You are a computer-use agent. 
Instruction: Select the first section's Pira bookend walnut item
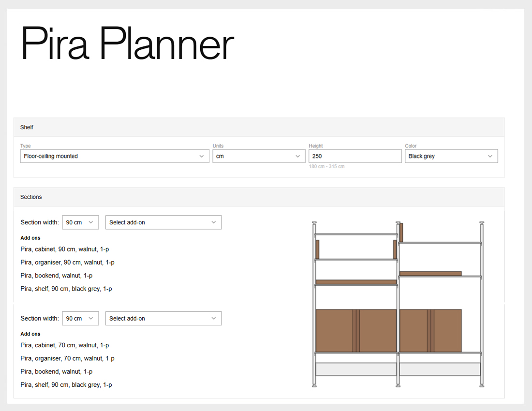(56, 276)
